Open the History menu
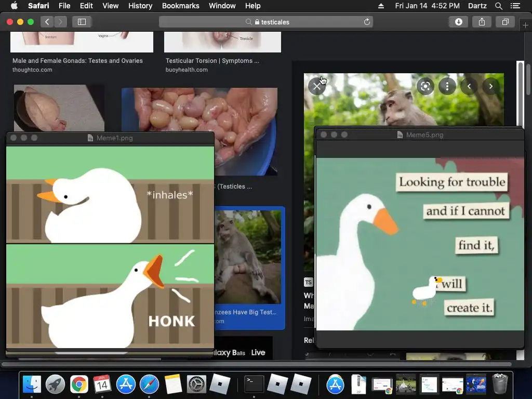The height and width of the screenshot is (399, 532). pos(140,6)
